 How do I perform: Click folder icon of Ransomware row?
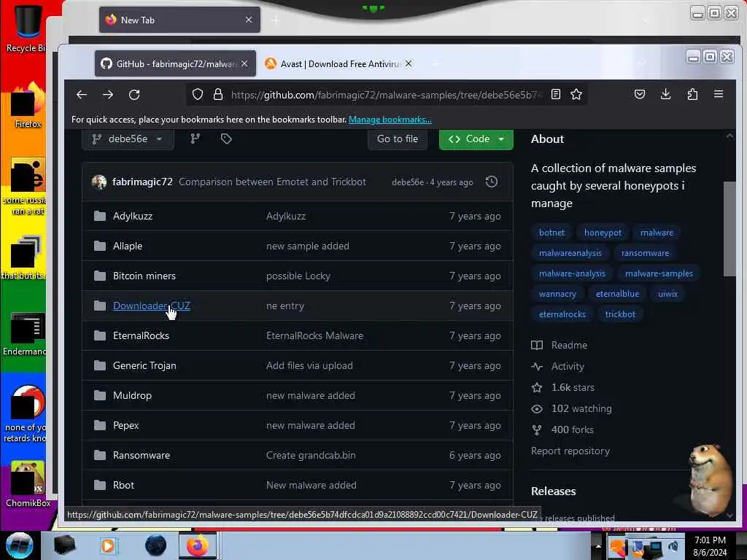[x=99, y=455]
